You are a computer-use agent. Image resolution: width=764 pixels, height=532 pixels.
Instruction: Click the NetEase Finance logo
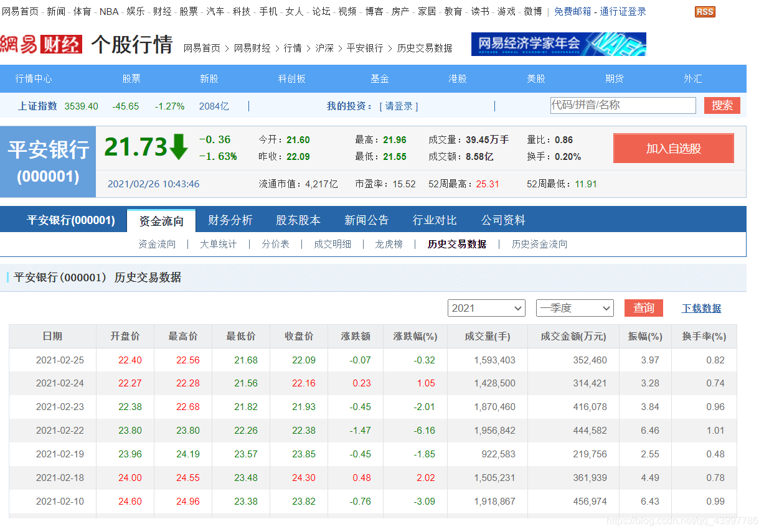tap(41, 44)
